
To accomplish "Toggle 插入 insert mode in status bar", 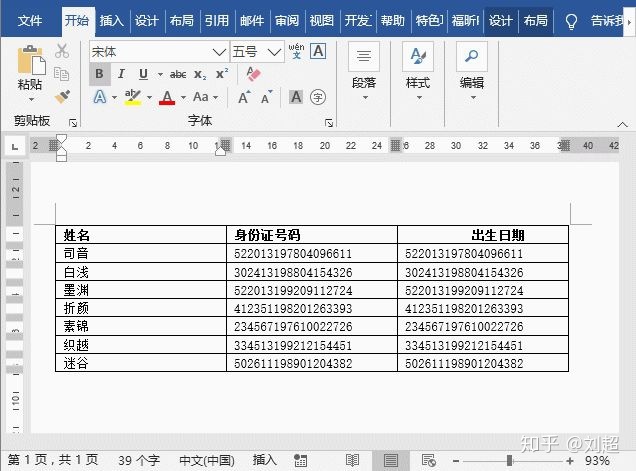I will (265, 460).
